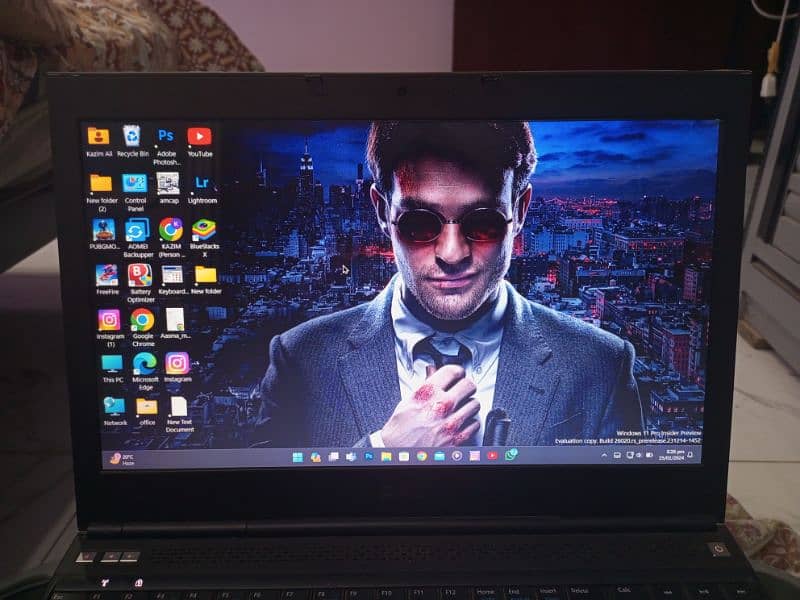
Task: Select the Recycle Bin icon
Action: click(x=132, y=137)
